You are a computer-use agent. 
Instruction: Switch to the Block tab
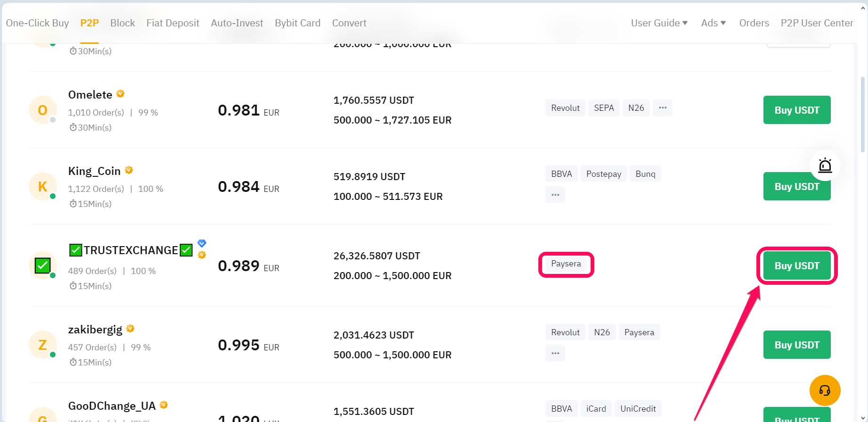[x=122, y=23]
